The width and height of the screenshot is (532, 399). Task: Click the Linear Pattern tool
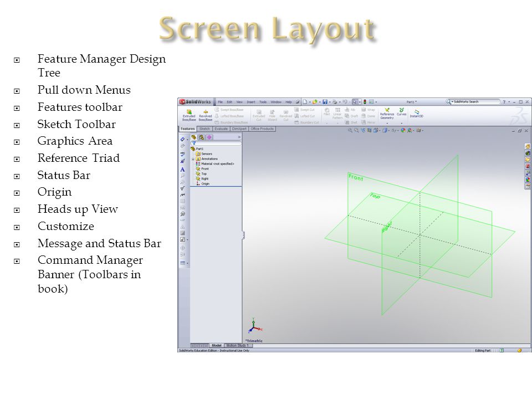coord(337,113)
